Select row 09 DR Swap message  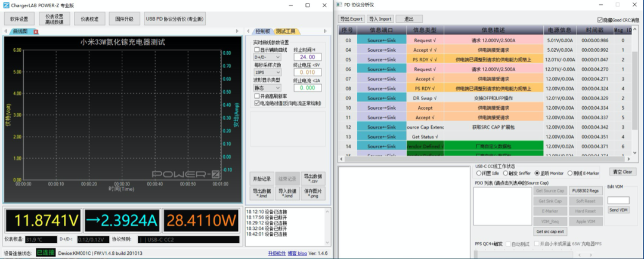coord(485,98)
